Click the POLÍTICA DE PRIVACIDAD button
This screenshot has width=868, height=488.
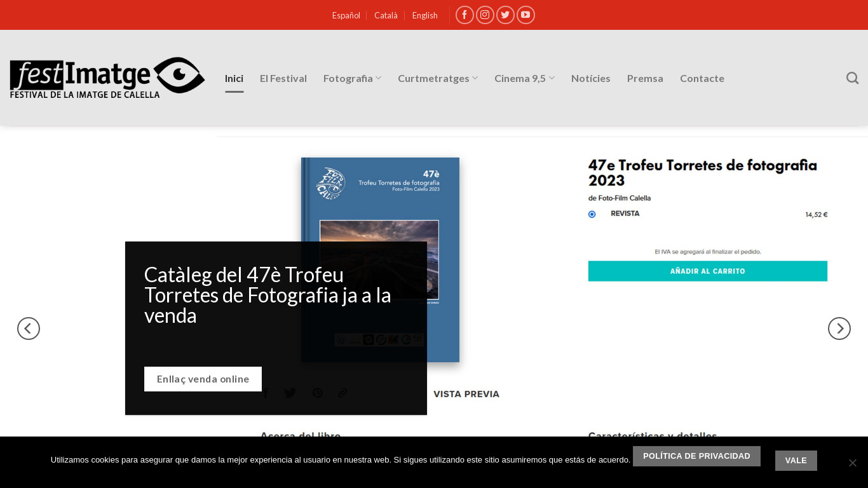pyautogui.click(x=696, y=456)
